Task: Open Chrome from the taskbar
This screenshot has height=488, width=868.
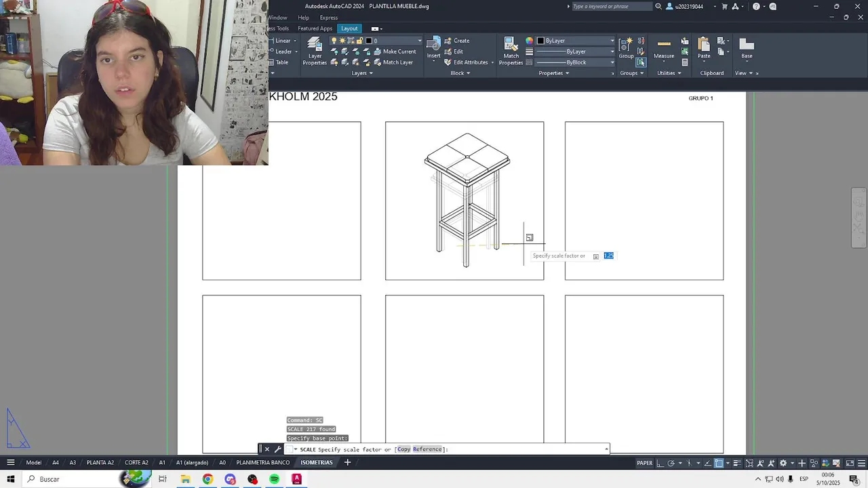Action: pyautogui.click(x=208, y=479)
